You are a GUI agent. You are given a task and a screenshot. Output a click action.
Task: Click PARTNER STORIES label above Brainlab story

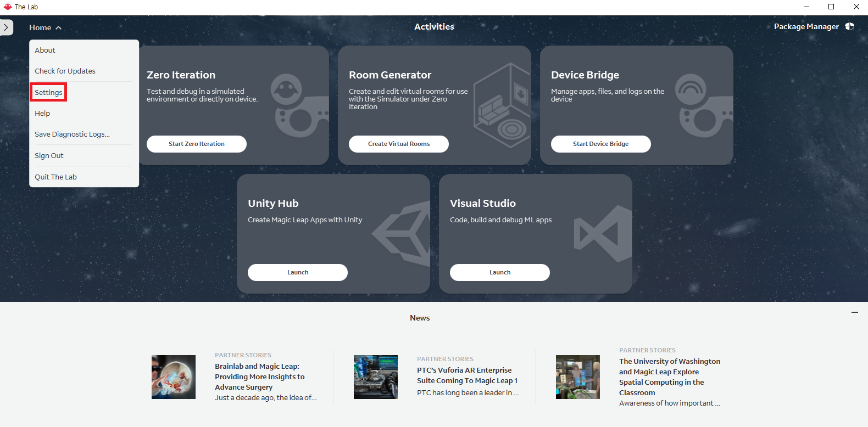coord(243,355)
